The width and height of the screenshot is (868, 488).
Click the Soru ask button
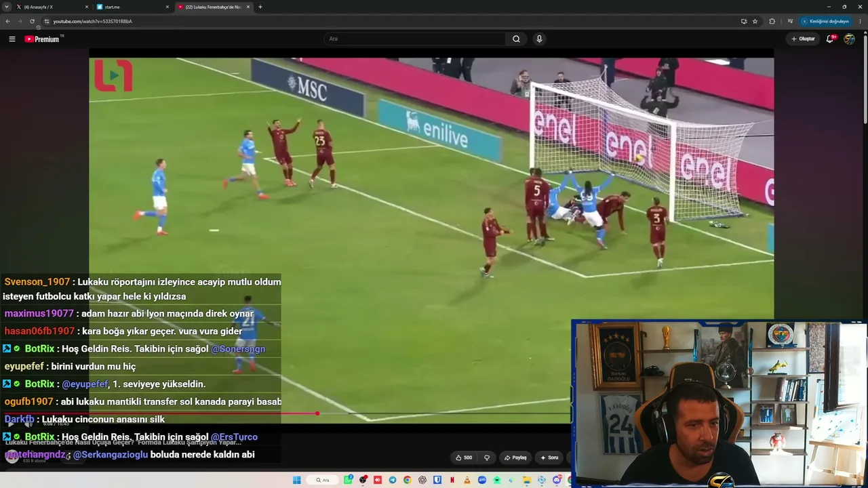pyautogui.click(x=549, y=457)
